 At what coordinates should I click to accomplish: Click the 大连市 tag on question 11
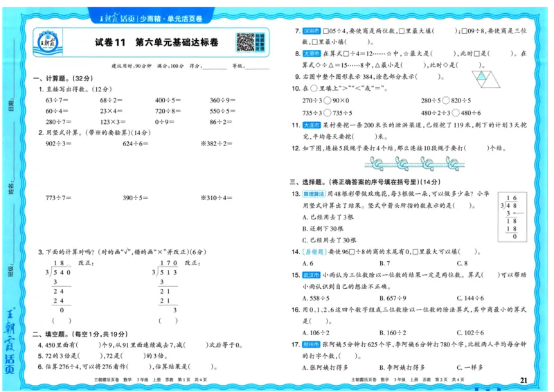312,125
